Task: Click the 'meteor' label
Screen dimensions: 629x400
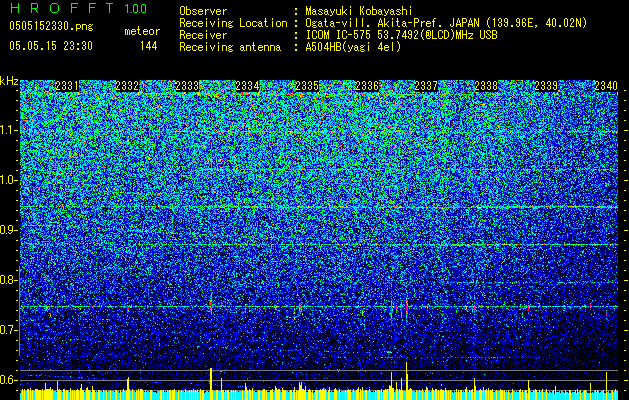Action: click(x=142, y=31)
